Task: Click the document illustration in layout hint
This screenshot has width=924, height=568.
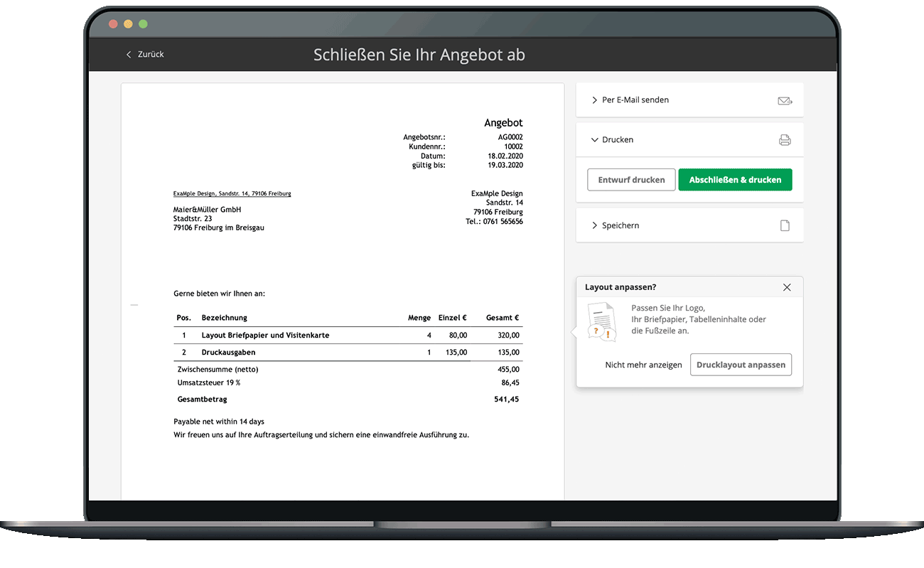Action: 601,321
